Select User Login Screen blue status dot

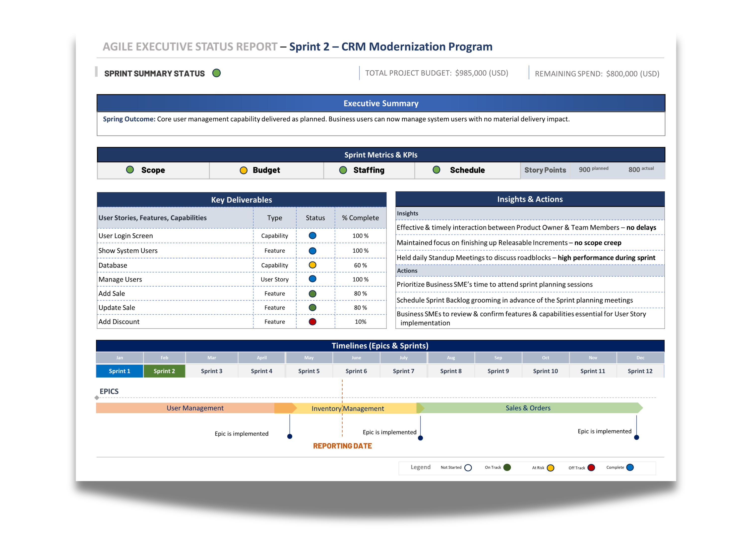click(313, 236)
